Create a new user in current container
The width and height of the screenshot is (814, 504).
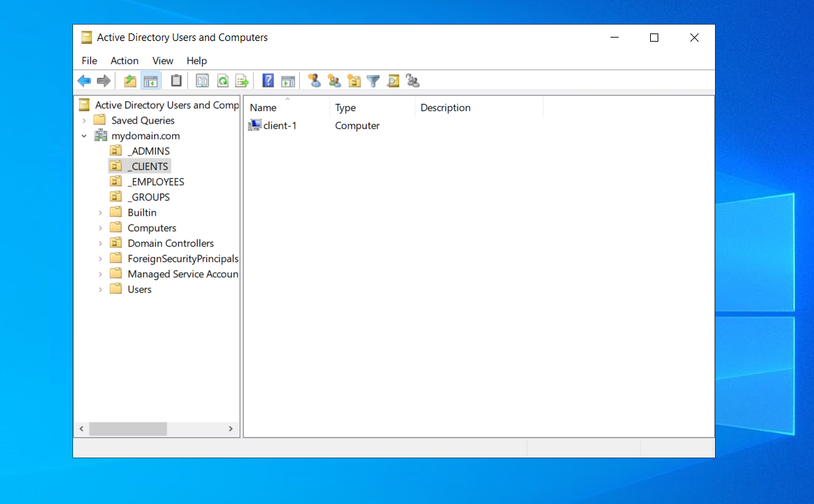[x=314, y=81]
